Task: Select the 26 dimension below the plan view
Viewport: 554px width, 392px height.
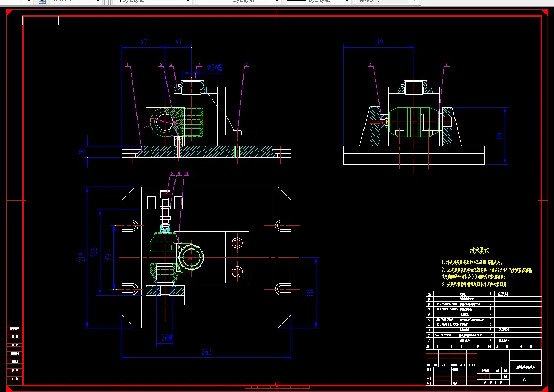Action: [x=167, y=337]
